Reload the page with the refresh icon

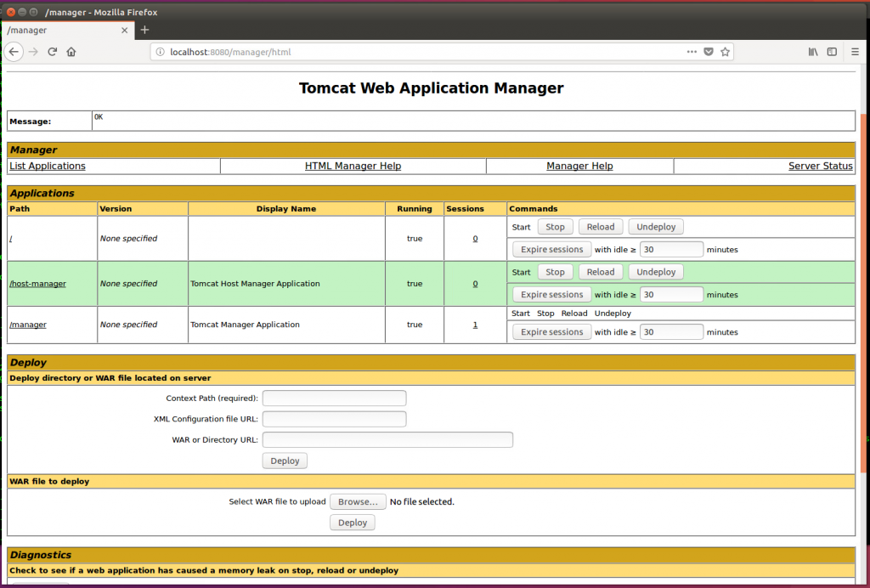53,52
